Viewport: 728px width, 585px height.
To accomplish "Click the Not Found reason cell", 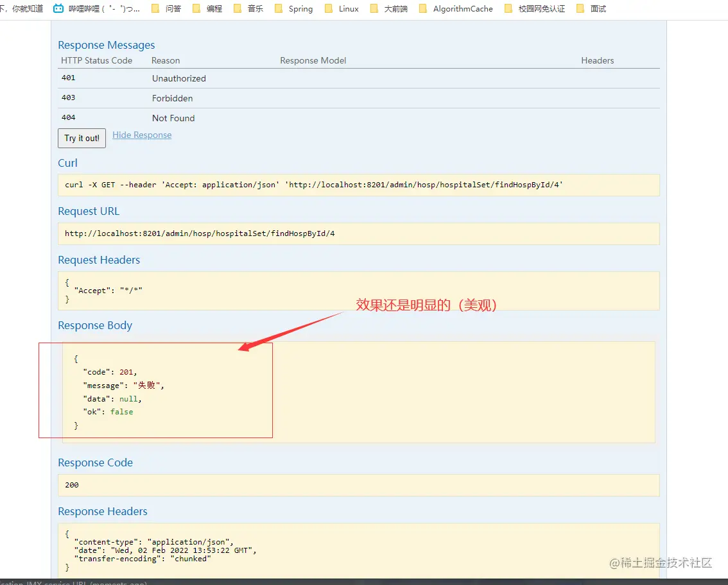I will pos(173,118).
